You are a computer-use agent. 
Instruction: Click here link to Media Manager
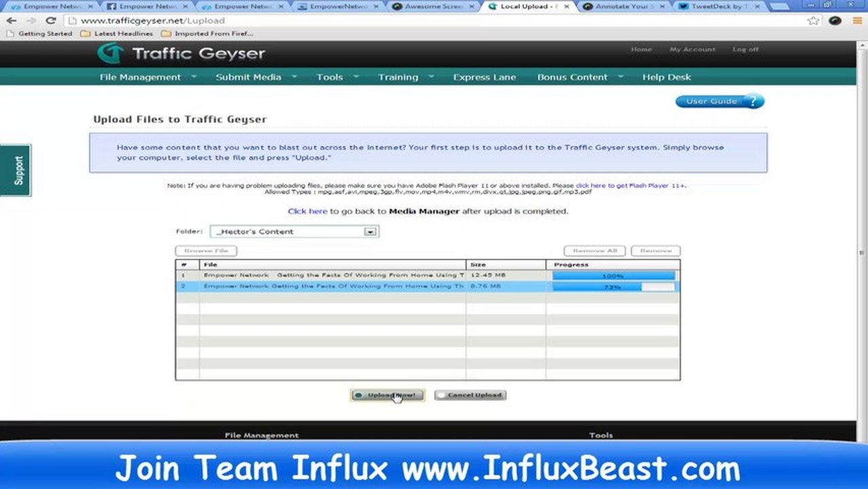pyautogui.click(x=307, y=211)
